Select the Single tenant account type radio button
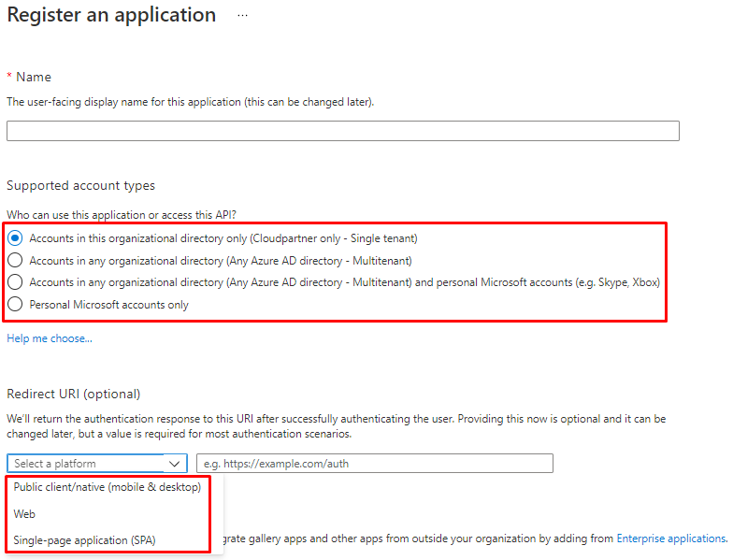This screenshot has height=560, width=733. point(15,238)
